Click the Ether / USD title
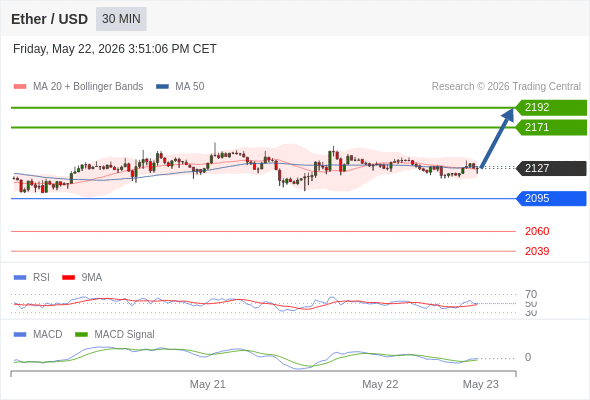 click(49, 19)
